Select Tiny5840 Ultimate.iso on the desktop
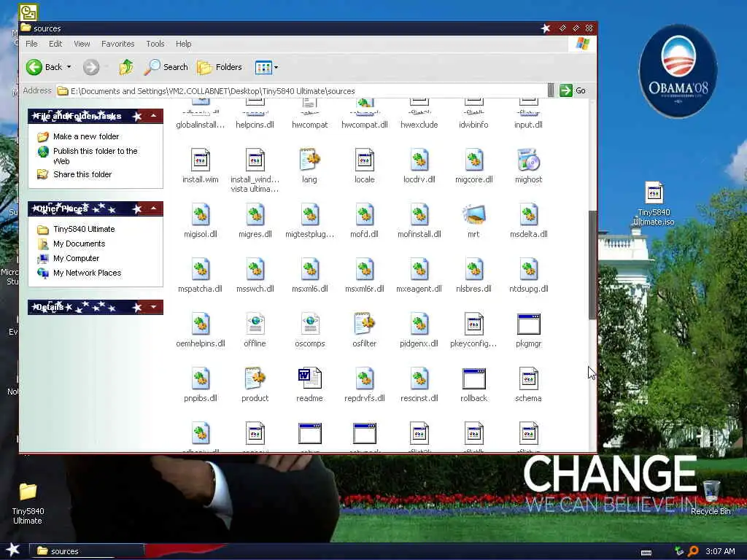 [x=654, y=204]
